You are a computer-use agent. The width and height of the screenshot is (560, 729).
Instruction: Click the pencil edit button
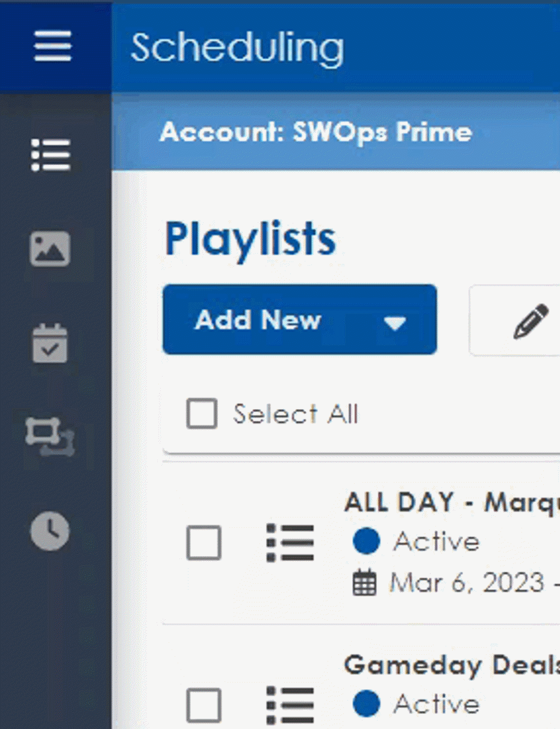pos(530,321)
